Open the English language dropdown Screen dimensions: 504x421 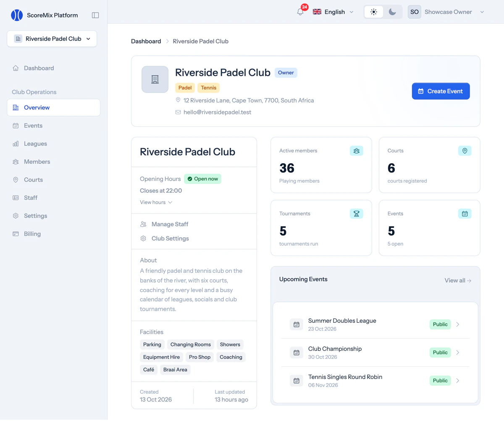tap(333, 12)
